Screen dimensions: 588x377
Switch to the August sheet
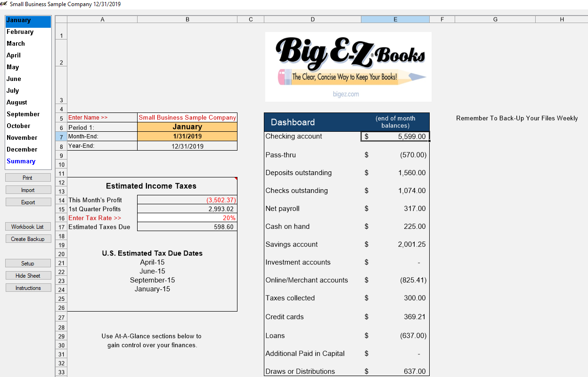tap(17, 102)
